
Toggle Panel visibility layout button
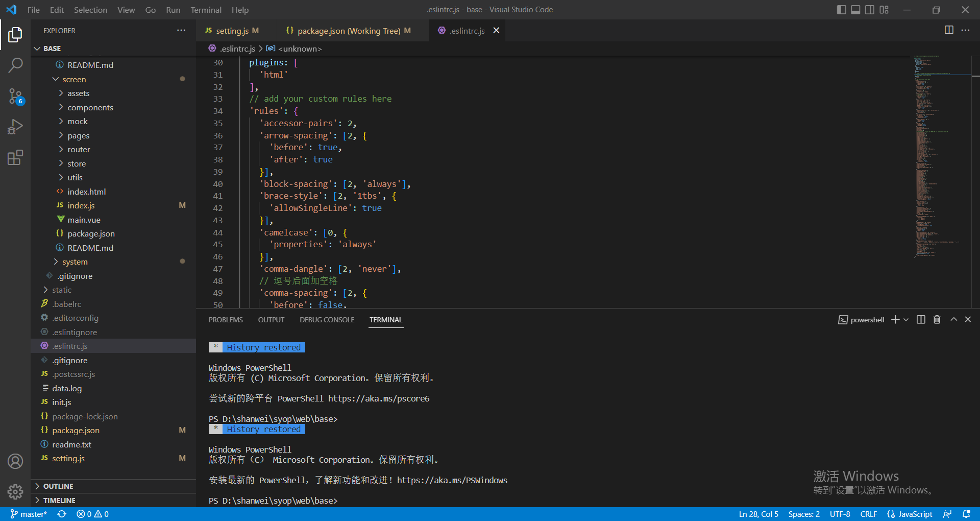click(x=855, y=10)
